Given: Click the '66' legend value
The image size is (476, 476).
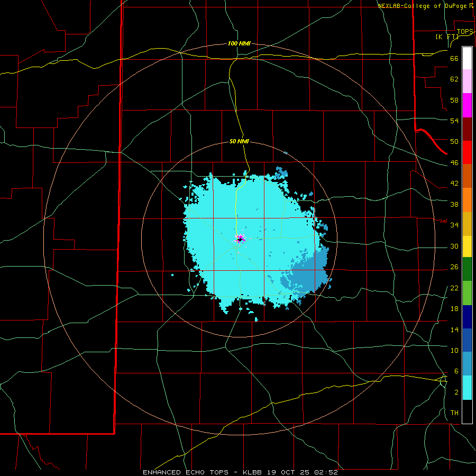Looking at the screenshot, I should 454,59.
